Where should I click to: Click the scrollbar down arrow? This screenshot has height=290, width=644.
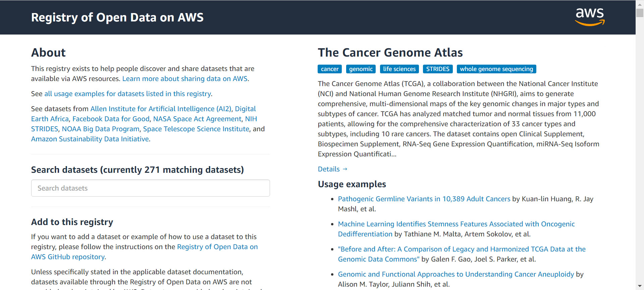640,286
